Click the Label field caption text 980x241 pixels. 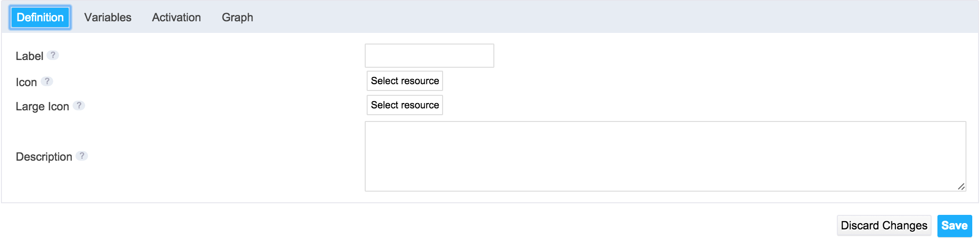(x=30, y=56)
